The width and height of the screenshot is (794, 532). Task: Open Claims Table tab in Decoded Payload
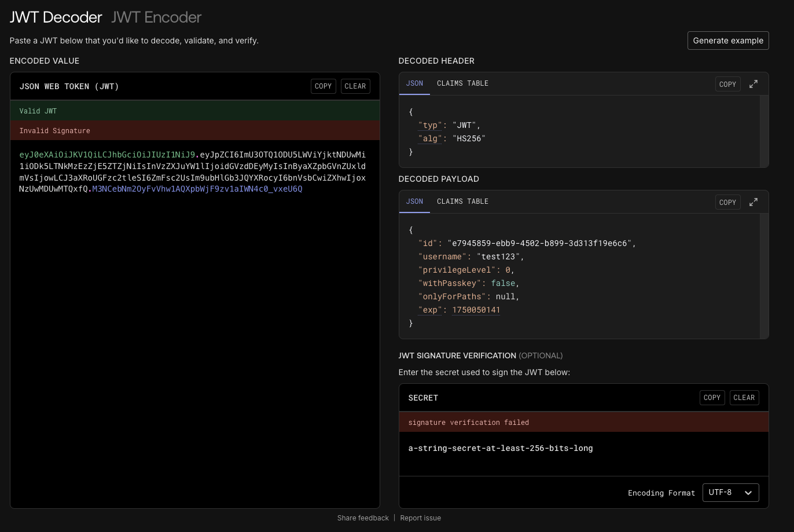[x=462, y=201]
